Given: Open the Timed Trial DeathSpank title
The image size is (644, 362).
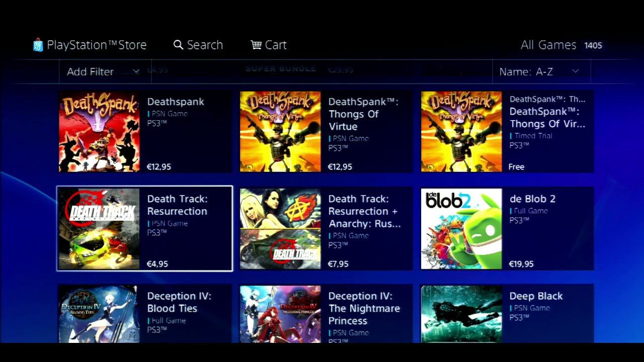Looking at the screenshot, I should (x=547, y=118).
